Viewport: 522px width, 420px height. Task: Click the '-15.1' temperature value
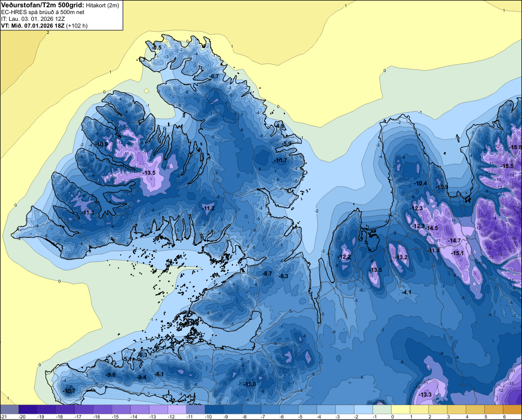click(457, 253)
